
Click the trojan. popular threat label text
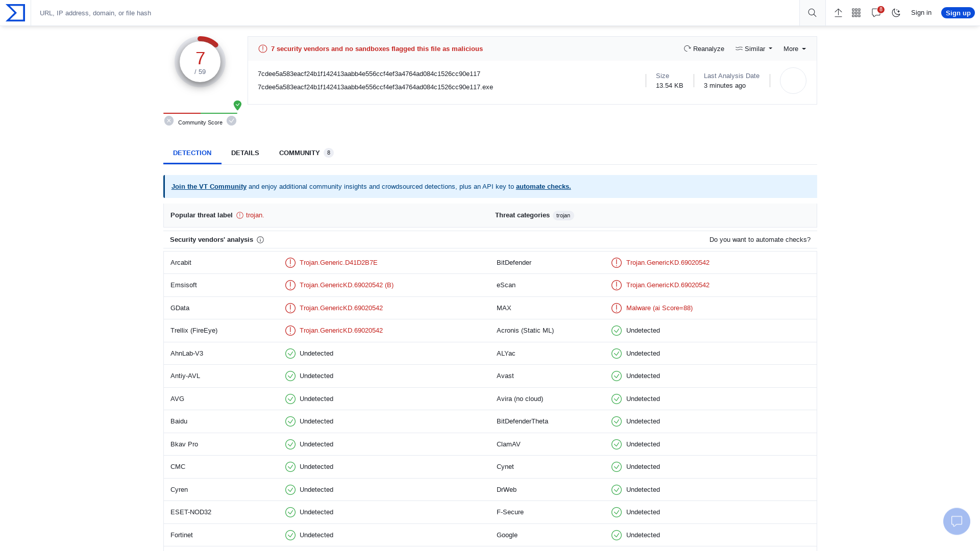click(x=255, y=215)
